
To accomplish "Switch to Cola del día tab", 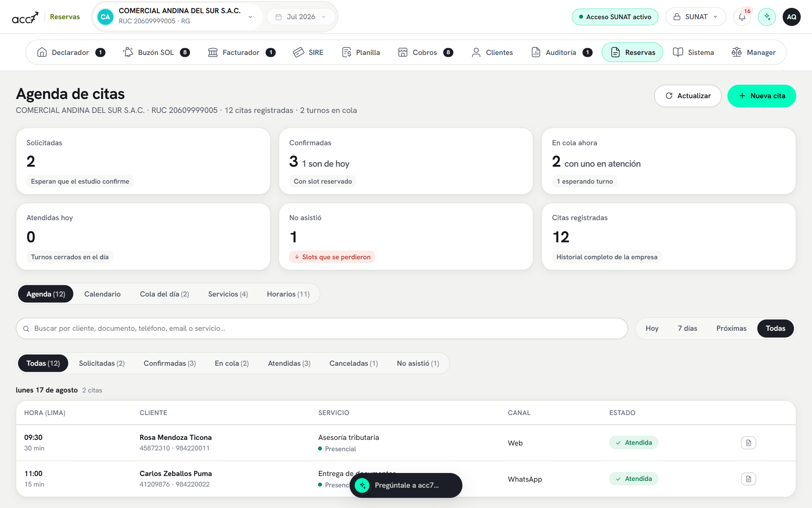I will (164, 294).
